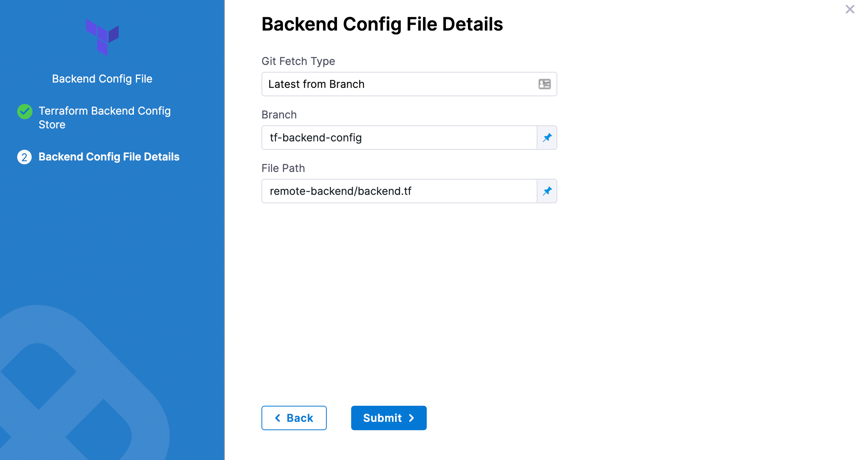Image resolution: width=868 pixels, height=460 pixels.
Task: Open the Latest from Branch dropdown
Action: pyautogui.click(x=401, y=84)
